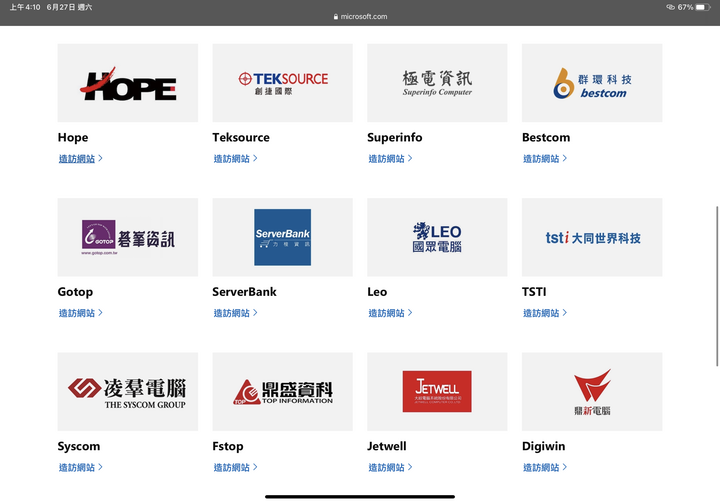The image size is (720, 503).
Task: Click the Gotop heading text
Action: point(75,292)
